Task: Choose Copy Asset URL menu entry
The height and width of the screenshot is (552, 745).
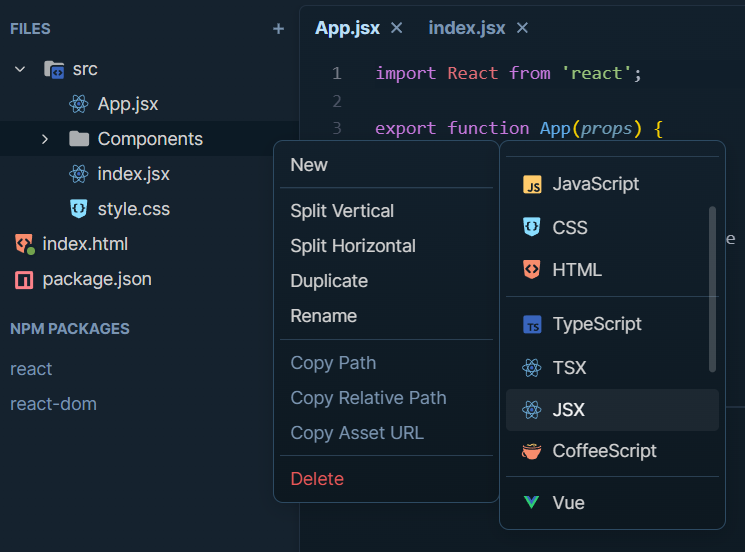Action: pos(386,433)
